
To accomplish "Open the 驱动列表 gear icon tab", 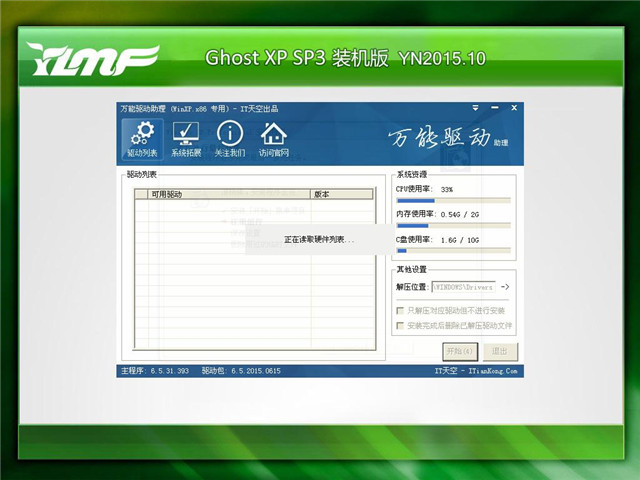I will coord(142,139).
